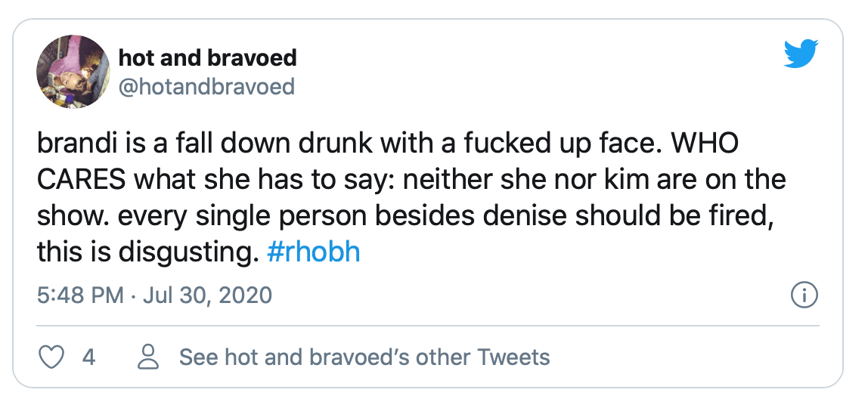Click the Twitter bird logo
The width and height of the screenshot is (868, 402).
coord(801,54)
